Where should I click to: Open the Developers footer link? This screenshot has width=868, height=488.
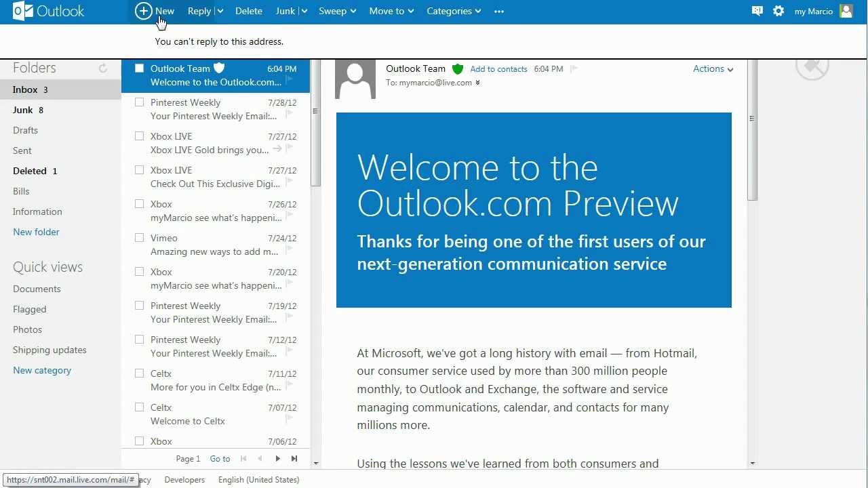point(184,480)
